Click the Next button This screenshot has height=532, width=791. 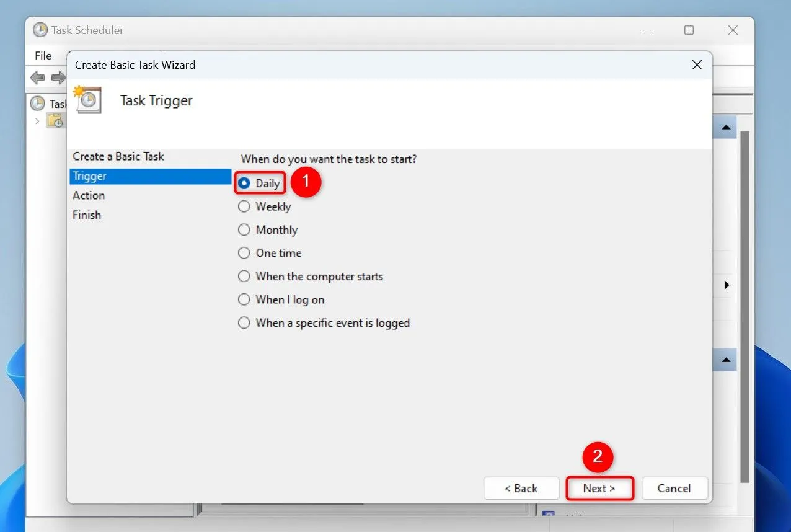pos(599,488)
